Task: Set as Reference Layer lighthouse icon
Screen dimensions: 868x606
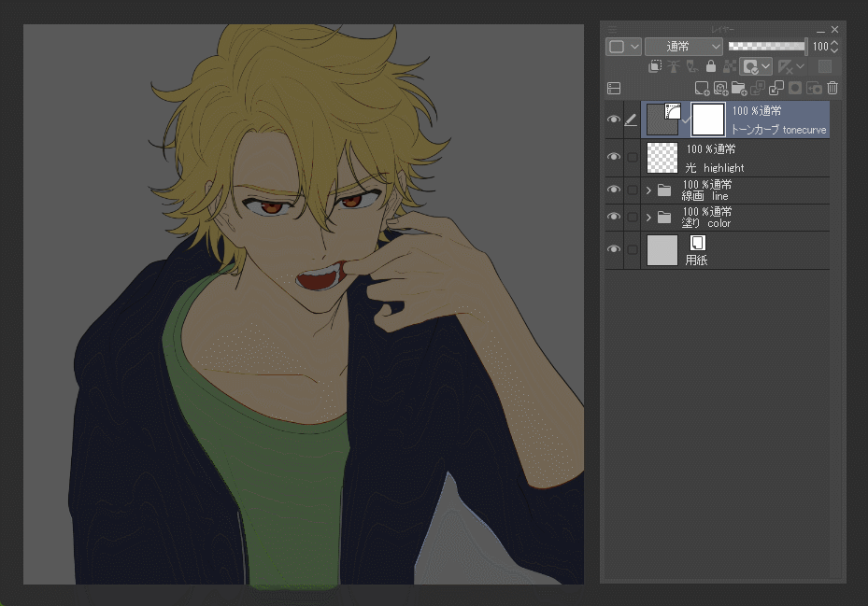Action: [674, 66]
